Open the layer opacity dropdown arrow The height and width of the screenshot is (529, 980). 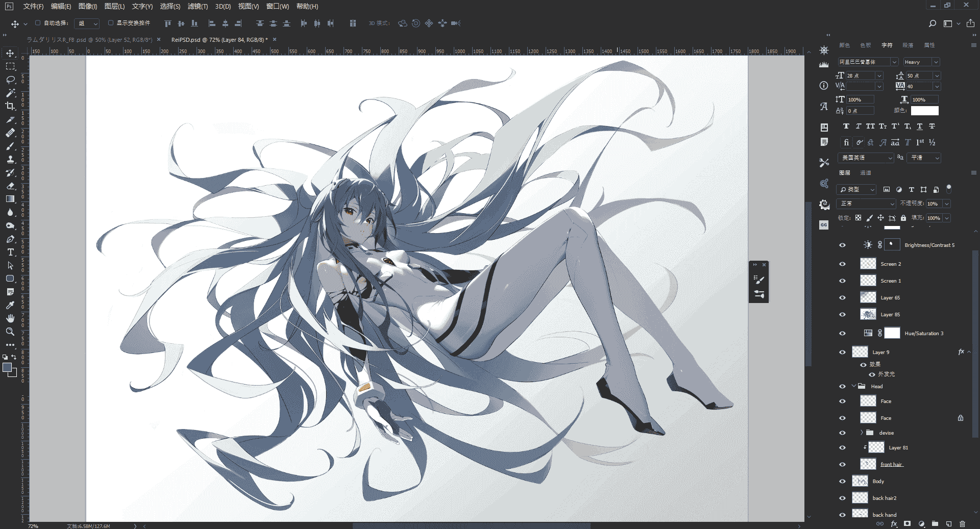point(947,204)
